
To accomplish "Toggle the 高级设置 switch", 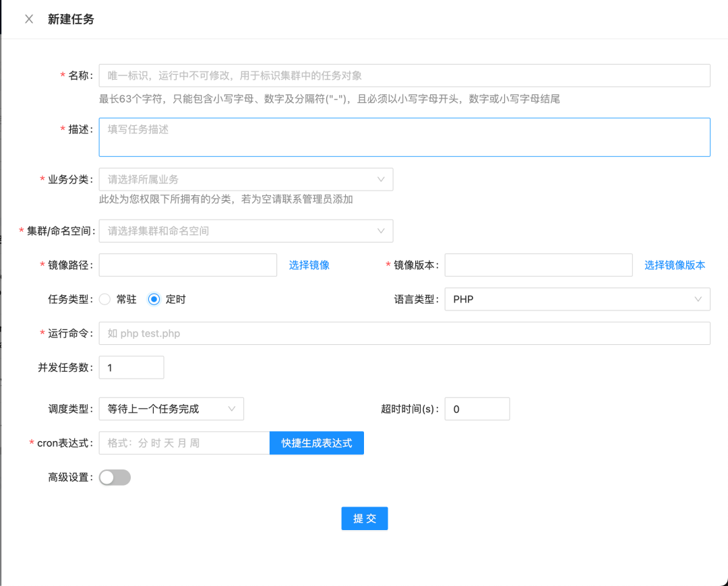I will point(115,478).
